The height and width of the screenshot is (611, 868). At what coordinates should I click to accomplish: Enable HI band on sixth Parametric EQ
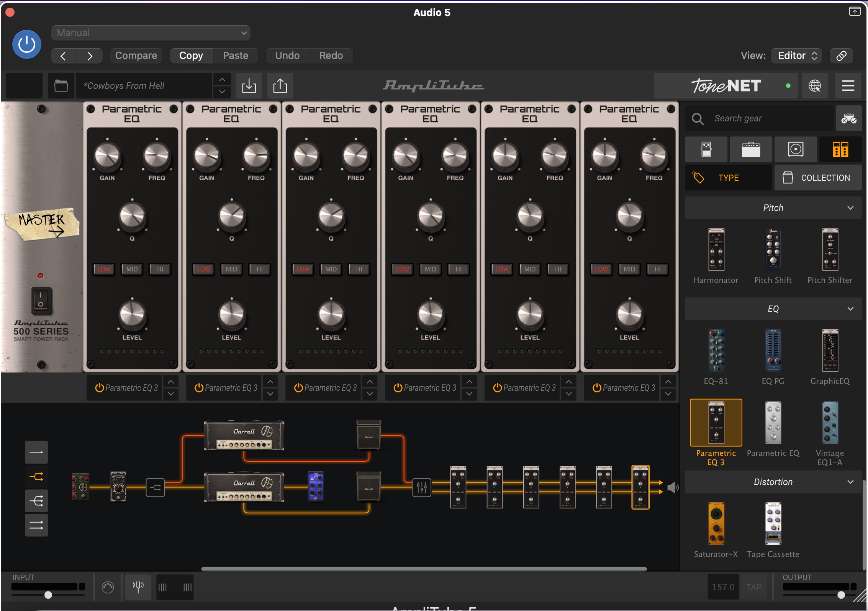[657, 269]
